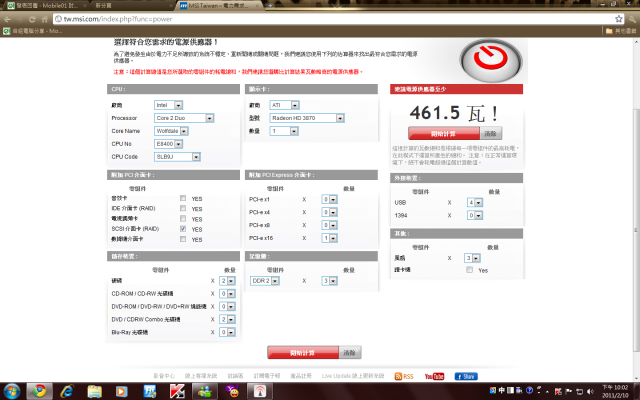Click the taskbar clock showing 10:02

click(x=615, y=391)
